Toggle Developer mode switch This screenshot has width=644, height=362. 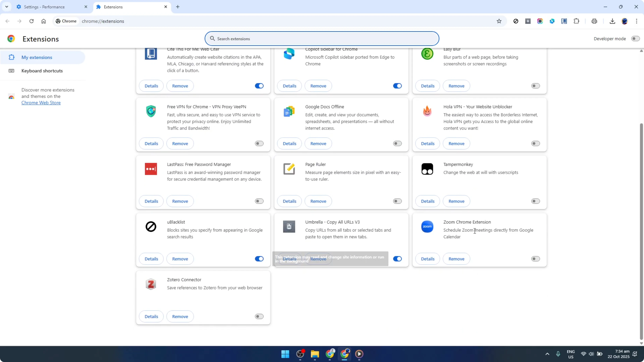[635, 39]
